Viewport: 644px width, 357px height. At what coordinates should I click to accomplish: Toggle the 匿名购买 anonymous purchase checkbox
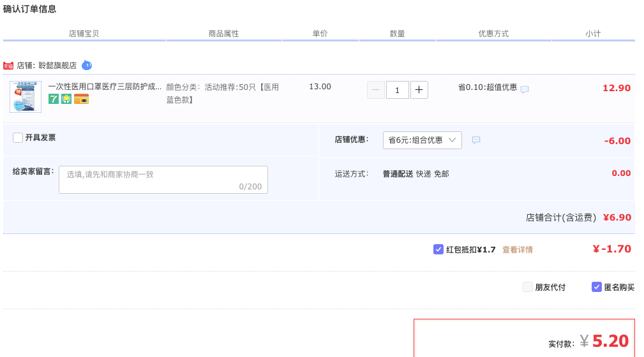click(x=597, y=287)
